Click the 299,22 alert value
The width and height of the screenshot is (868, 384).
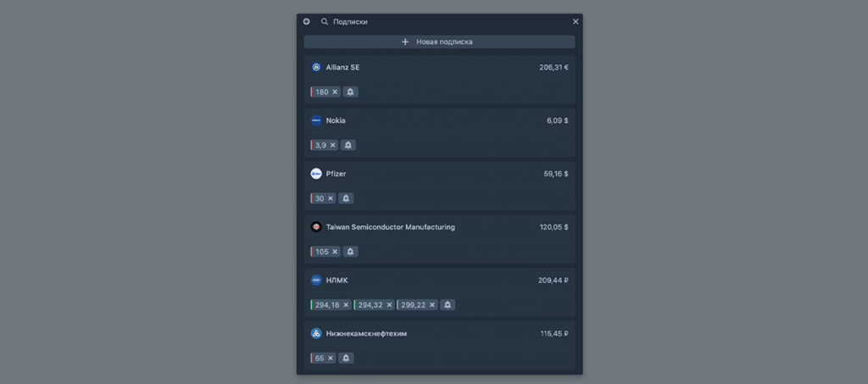pyautogui.click(x=414, y=305)
